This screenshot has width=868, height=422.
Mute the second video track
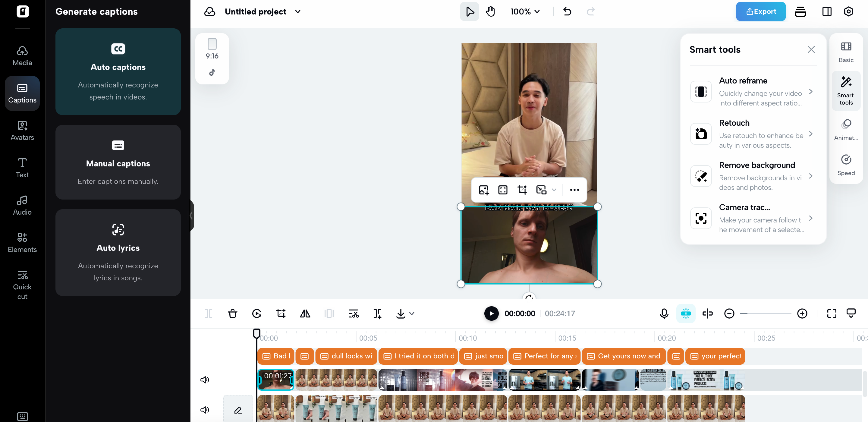tap(205, 410)
